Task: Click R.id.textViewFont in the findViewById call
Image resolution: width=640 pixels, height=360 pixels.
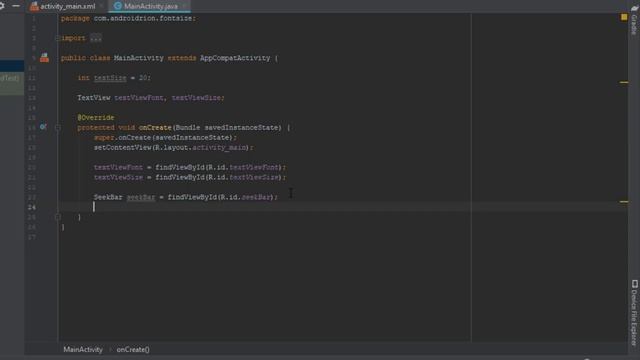Action: (243, 167)
